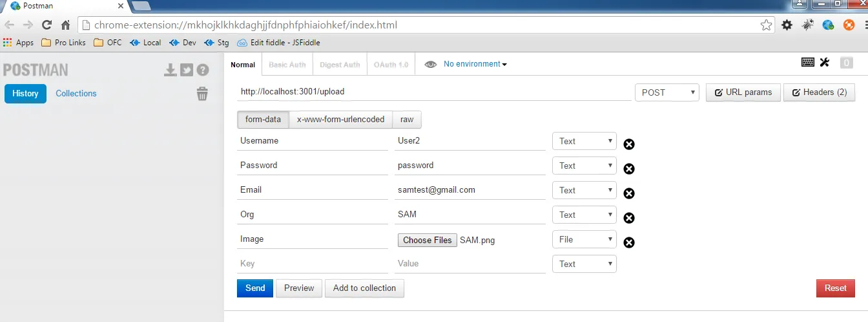
Task: Open the Dev bookmark
Action: point(183,43)
